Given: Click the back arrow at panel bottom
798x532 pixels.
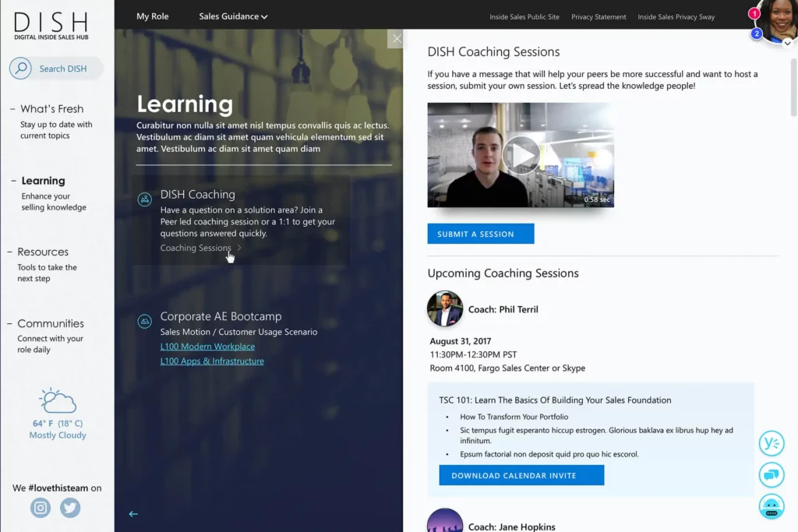Looking at the screenshot, I should click(133, 514).
